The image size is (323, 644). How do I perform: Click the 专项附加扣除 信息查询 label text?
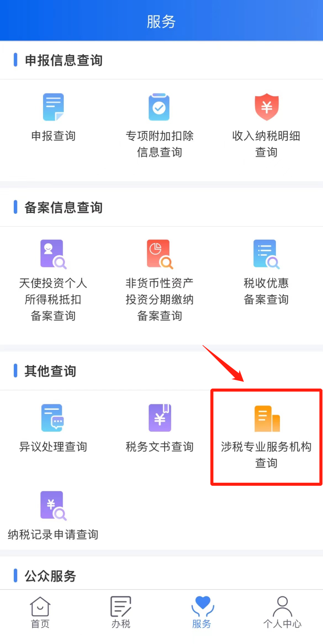[159, 144]
